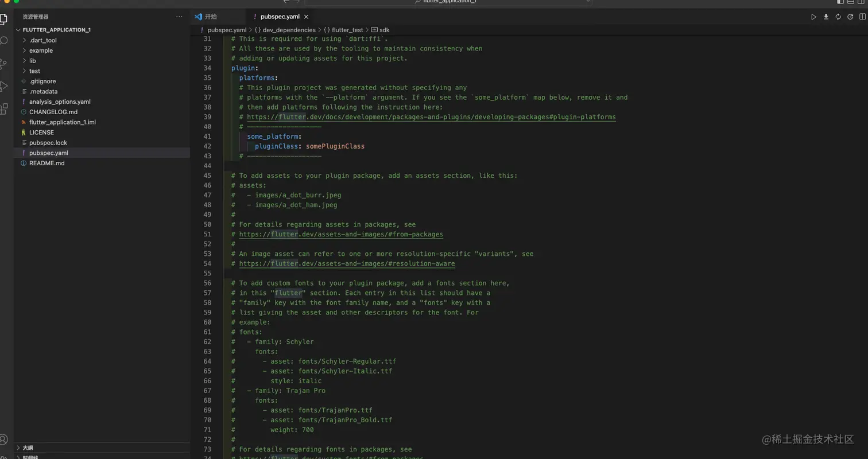
Task: Click the circular sync arrows icon
Action: click(838, 17)
